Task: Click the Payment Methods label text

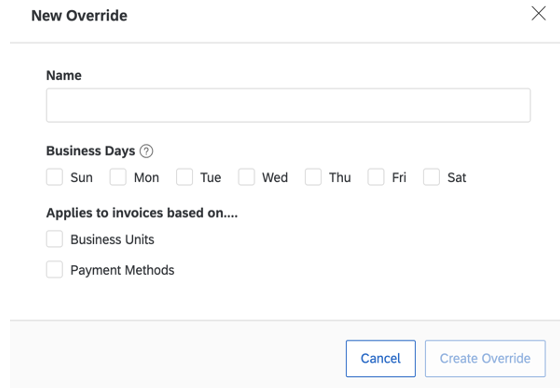Action: (122, 270)
